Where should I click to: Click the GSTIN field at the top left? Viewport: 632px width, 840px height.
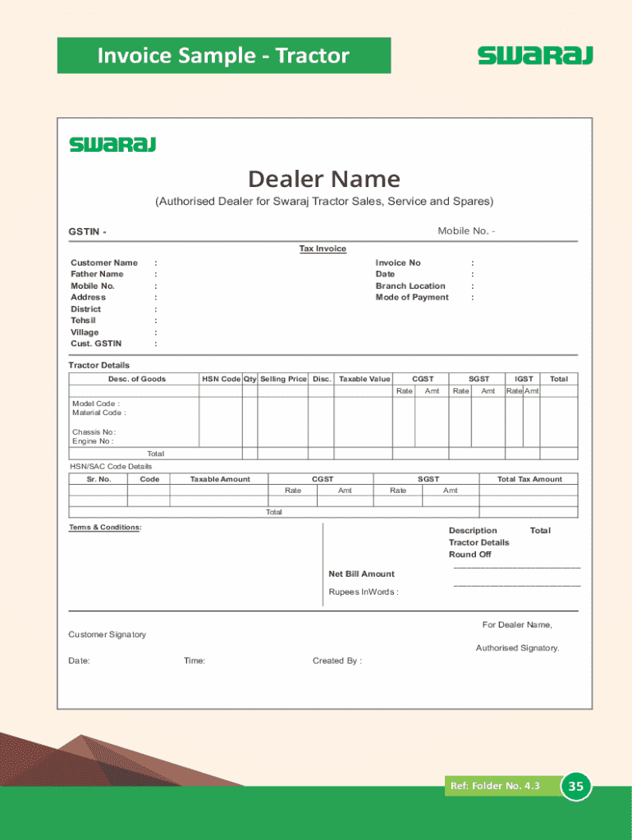87,231
